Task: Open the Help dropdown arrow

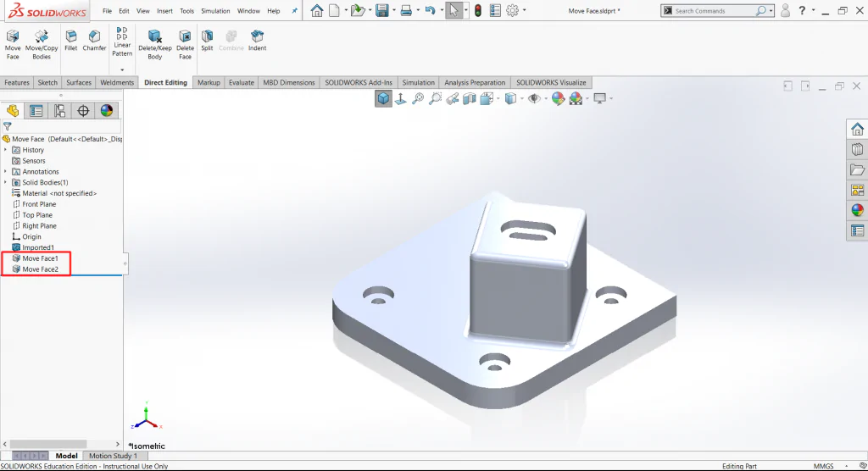Action: [x=813, y=10]
